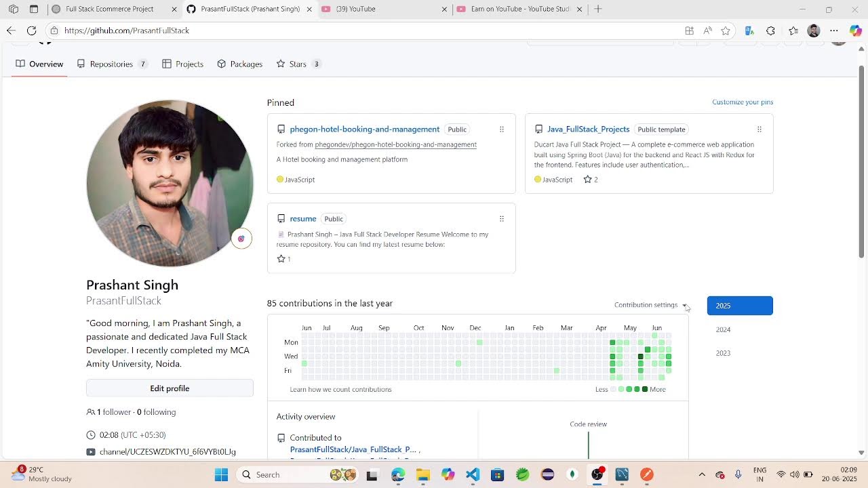868x488 pixels.
Task: Switch to Earn on YouTube Studio tab
Action: click(x=519, y=9)
